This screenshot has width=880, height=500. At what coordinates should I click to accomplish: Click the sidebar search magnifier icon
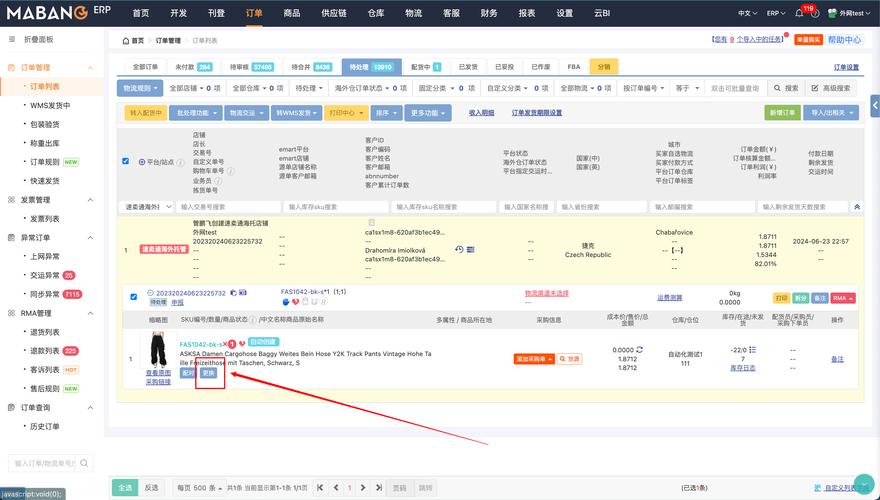(84, 464)
